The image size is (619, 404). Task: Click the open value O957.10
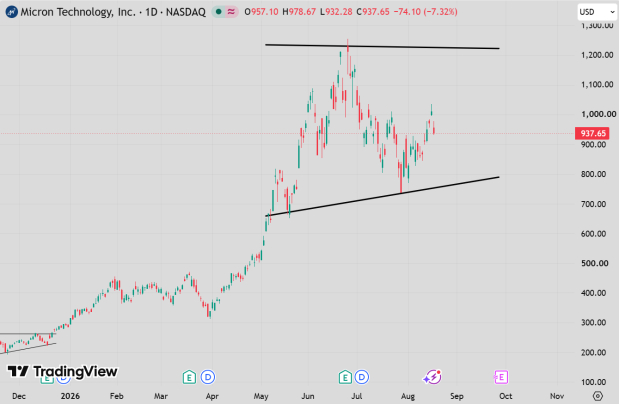coord(261,12)
